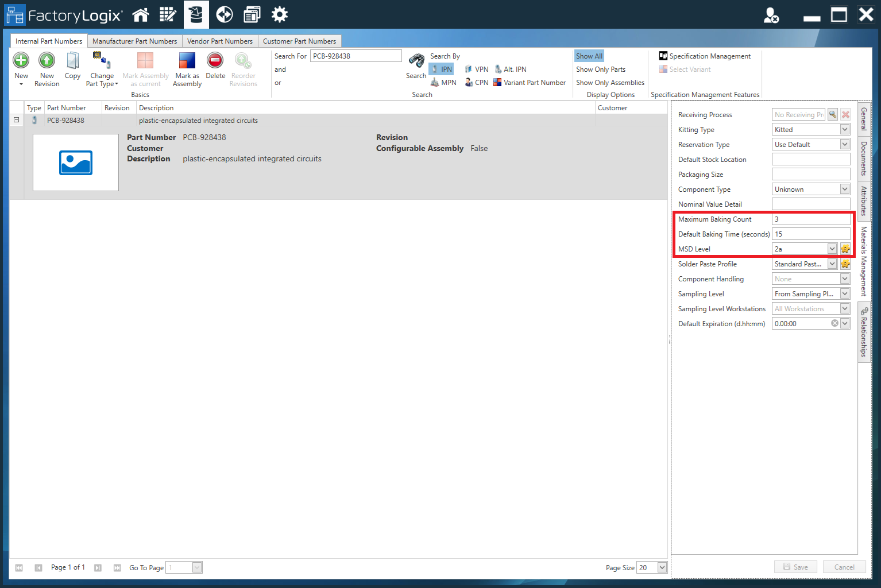Open application settings gear
This screenshot has height=588, width=881.
tap(280, 14)
